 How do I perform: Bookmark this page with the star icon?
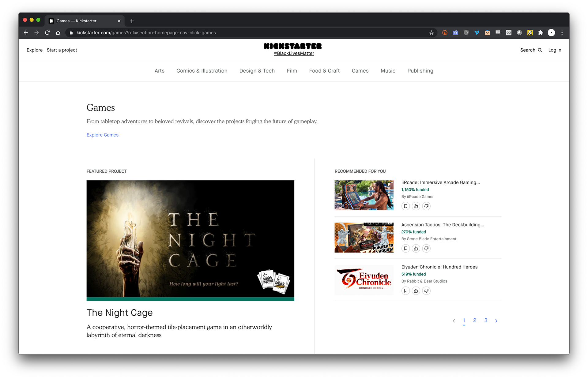click(432, 33)
